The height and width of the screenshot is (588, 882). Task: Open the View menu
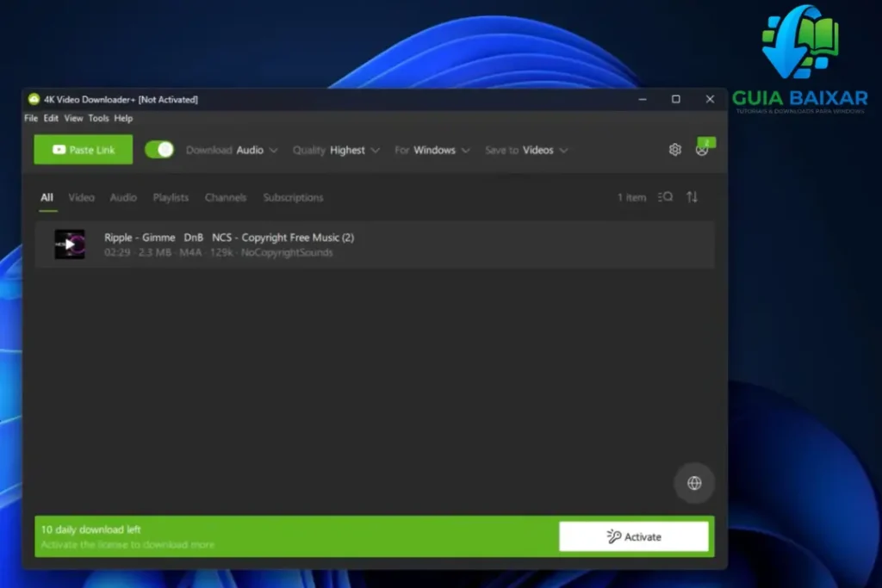point(73,118)
